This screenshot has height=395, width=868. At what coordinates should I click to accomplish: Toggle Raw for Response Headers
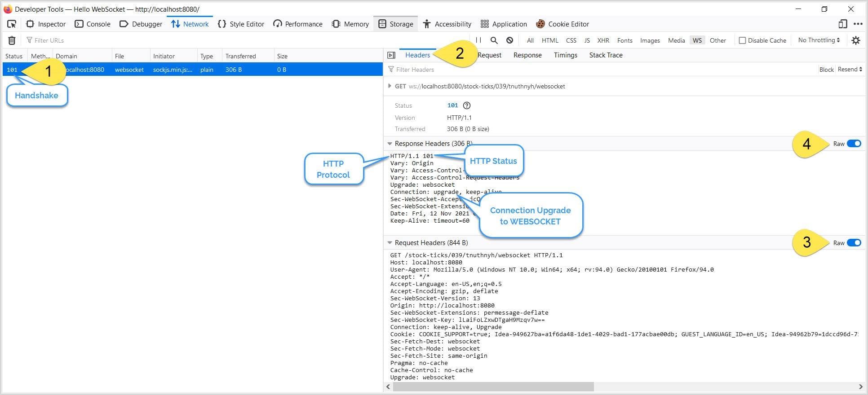pos(854,144)
